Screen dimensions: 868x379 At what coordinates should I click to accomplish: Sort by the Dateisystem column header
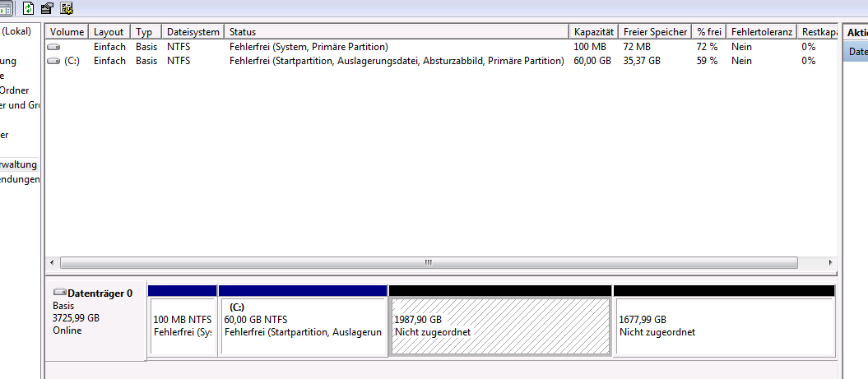193,32
